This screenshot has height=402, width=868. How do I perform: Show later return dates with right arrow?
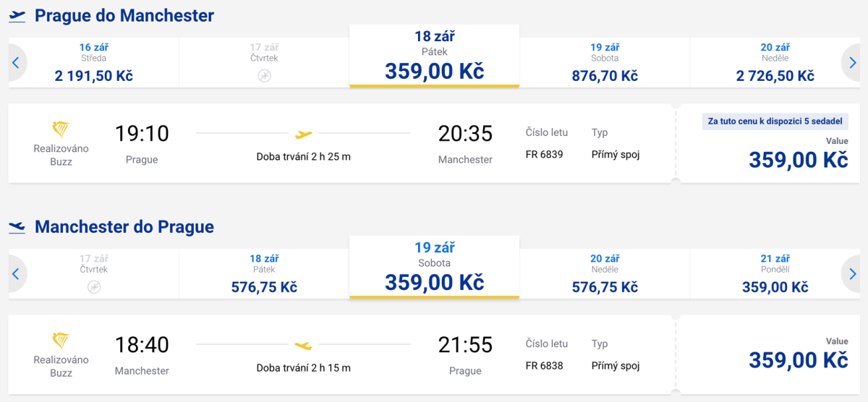coord(853,275)
